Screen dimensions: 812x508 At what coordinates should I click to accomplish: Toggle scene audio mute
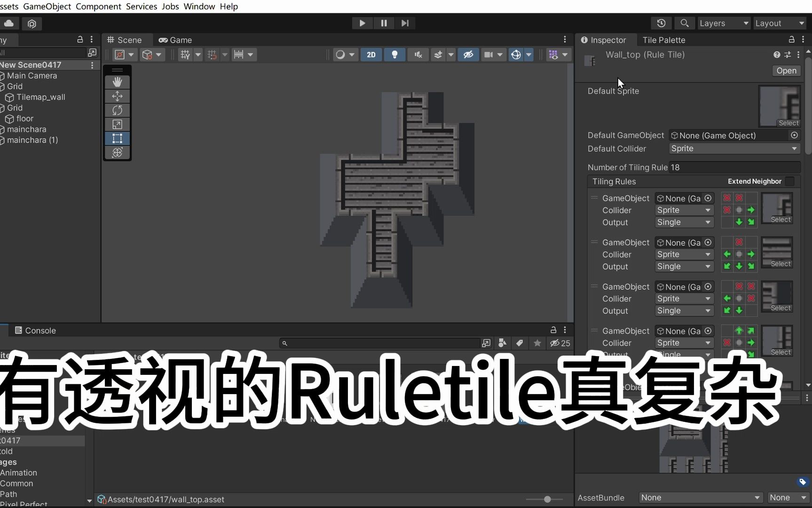[418, 55]
